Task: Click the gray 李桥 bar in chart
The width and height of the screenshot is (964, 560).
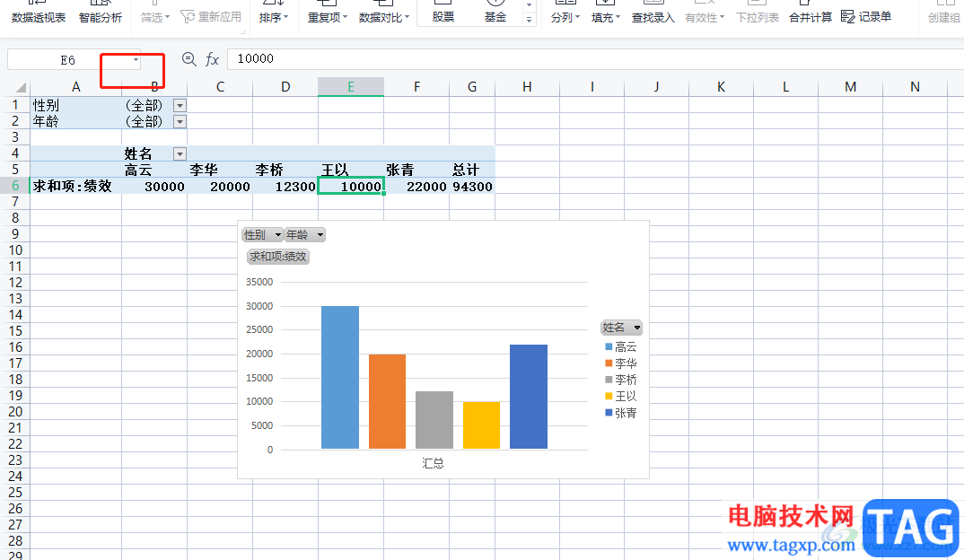Action: [x=434, y=420]
